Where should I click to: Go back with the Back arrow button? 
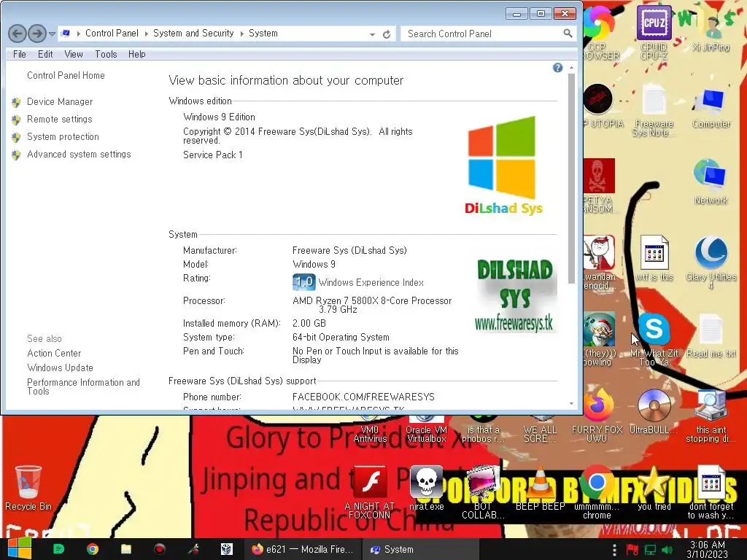(18, 34)
